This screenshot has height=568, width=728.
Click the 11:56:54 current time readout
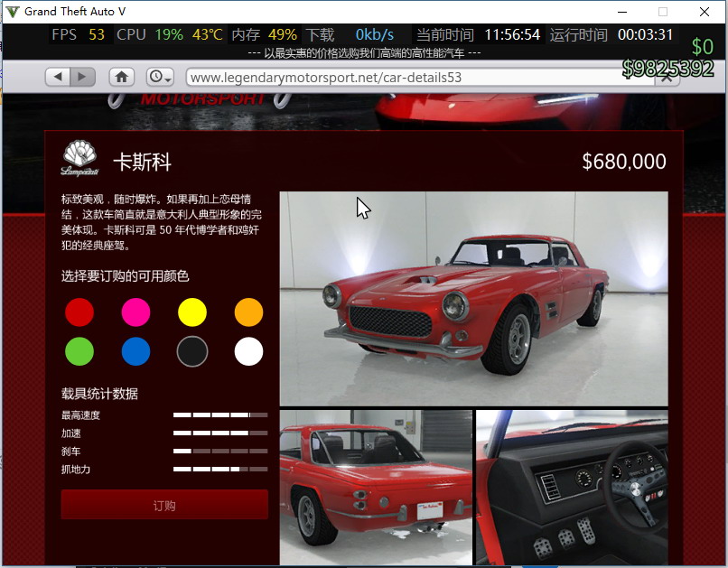[x=512, y=34]
